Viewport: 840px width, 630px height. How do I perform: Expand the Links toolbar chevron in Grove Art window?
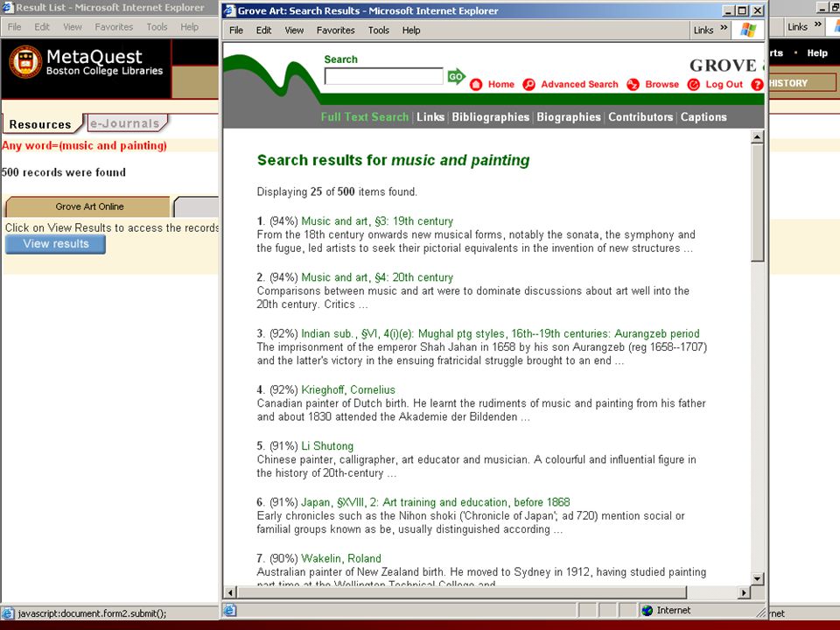click(724, 28)
